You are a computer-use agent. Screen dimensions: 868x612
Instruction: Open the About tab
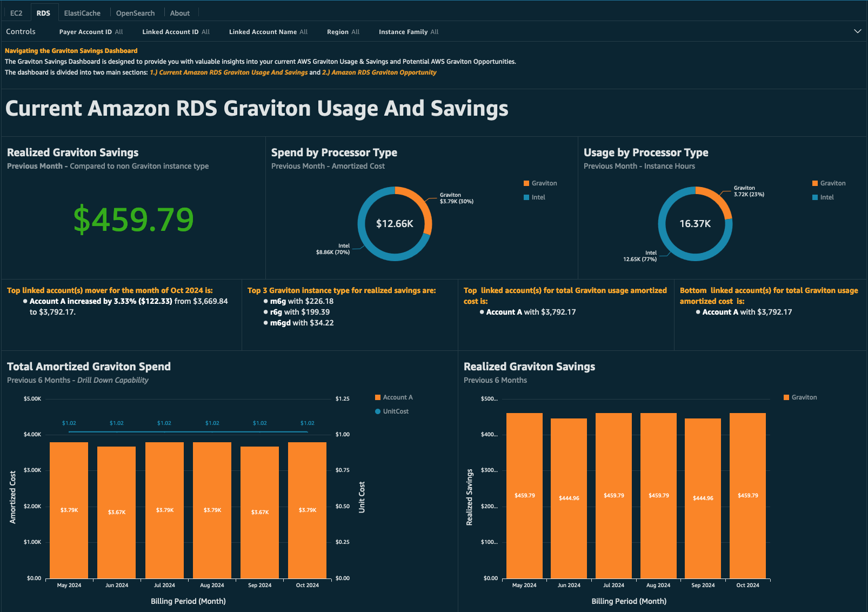179,12
